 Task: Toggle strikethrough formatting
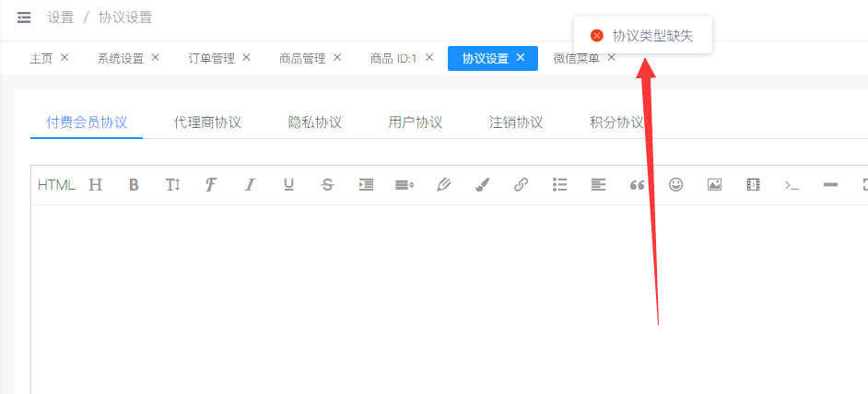(x=328, y=185)
